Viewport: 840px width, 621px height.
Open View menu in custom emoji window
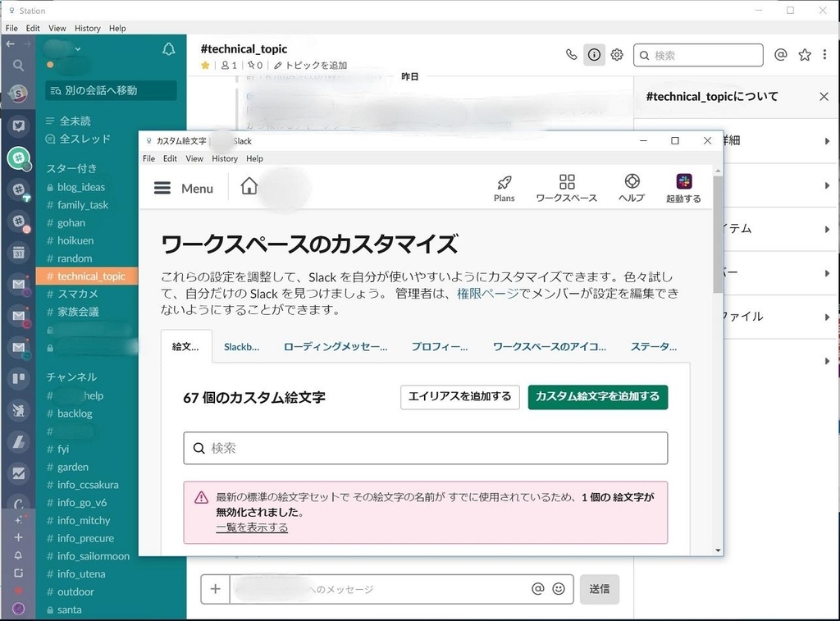pyautogui.click(x=194, y=158)
